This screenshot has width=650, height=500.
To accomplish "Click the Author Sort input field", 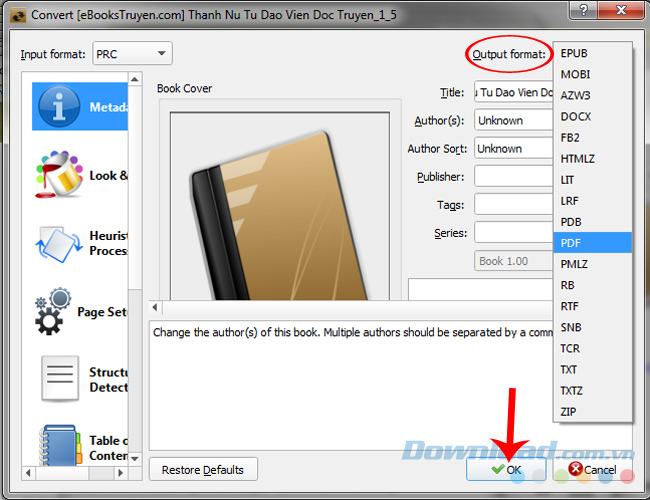I will pyautogui.click(x=514, y=148).
